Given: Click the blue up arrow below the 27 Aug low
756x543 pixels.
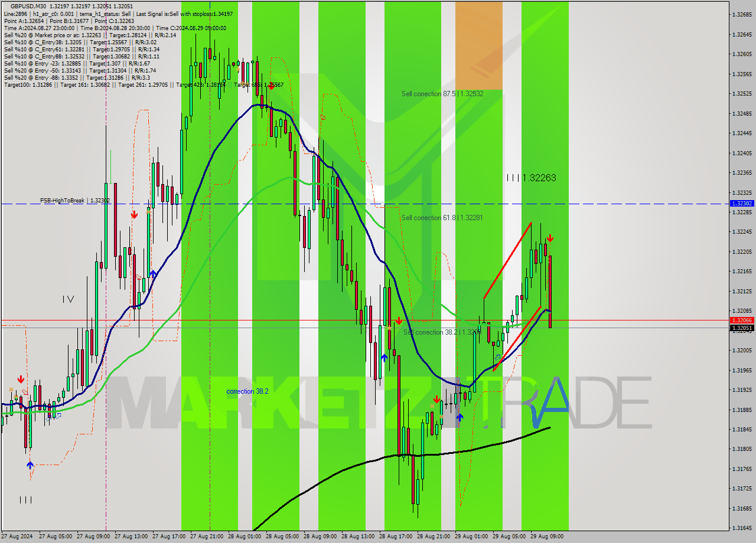Looking at the screenshot, I should [x=30, y=465].
